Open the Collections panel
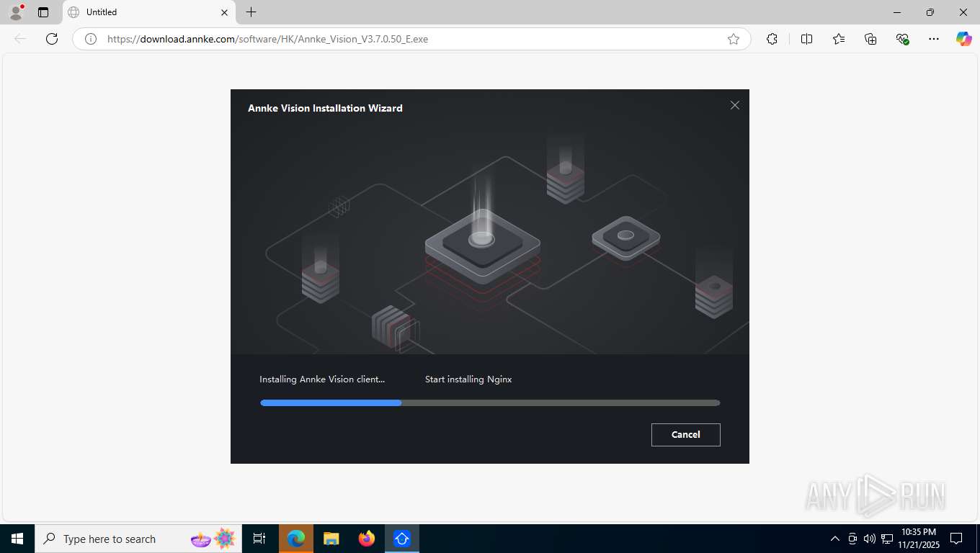980x553 pixels. click(x=870, y=39)
